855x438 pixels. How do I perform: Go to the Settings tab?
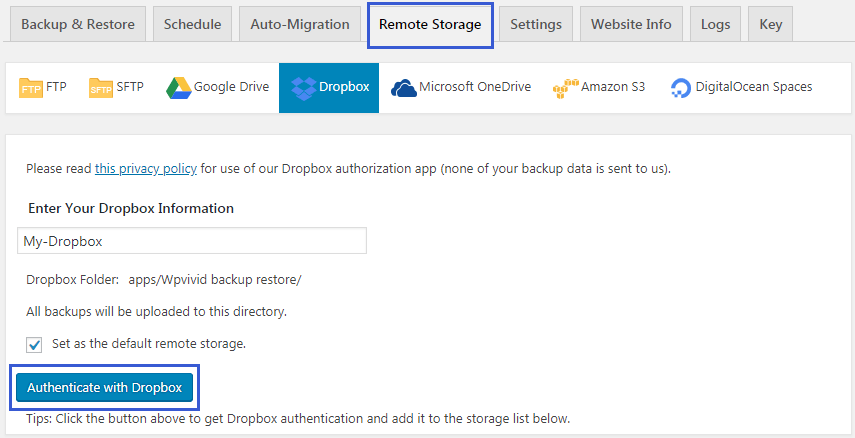[536, 25]
